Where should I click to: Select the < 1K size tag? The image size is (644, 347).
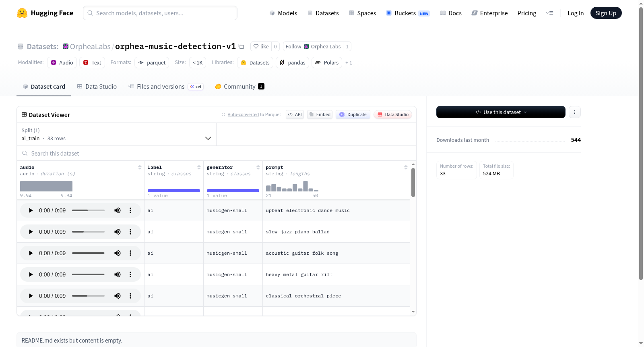(198, 62)
